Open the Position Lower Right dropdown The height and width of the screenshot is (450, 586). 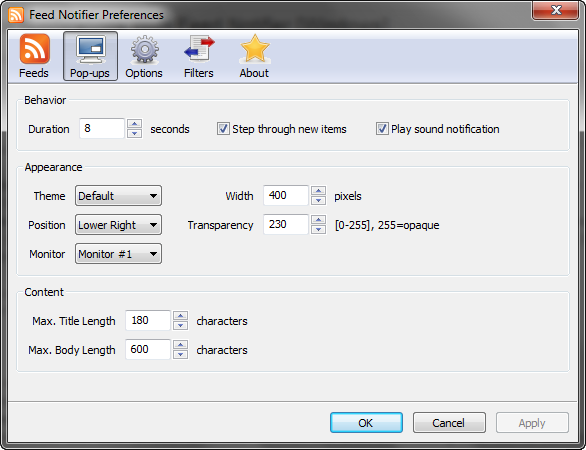[x=118, y=225]
